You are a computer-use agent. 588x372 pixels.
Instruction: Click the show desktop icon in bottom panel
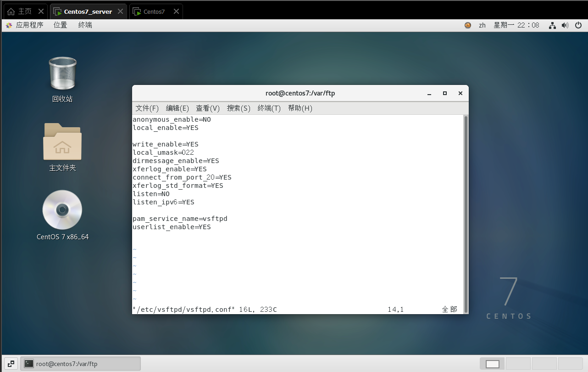click(x=11, y=364)
